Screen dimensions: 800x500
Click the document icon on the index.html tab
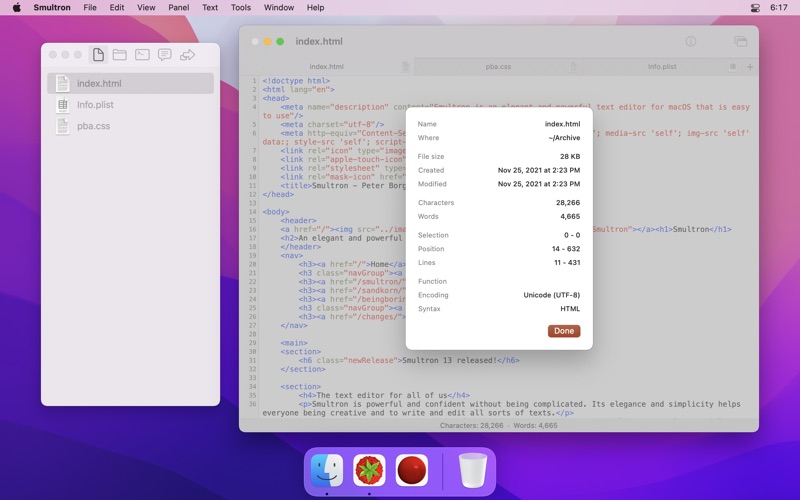(405, 67)
